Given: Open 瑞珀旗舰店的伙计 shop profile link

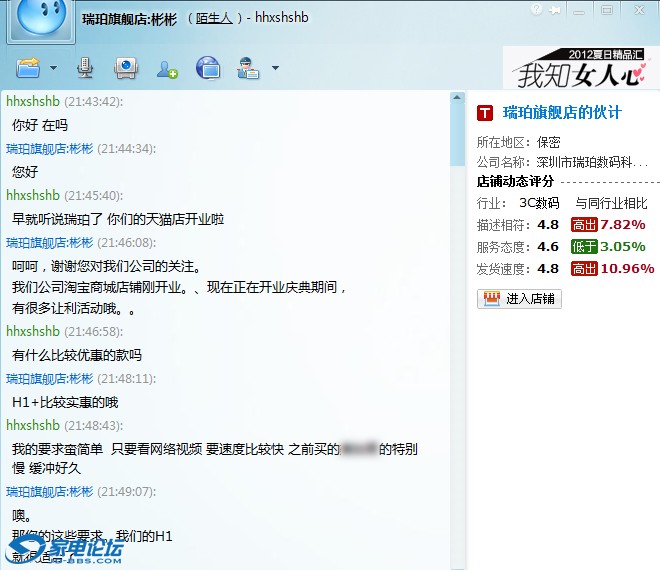Looking at the screenshot, I should pyautogui.click(x=562, y=113).
